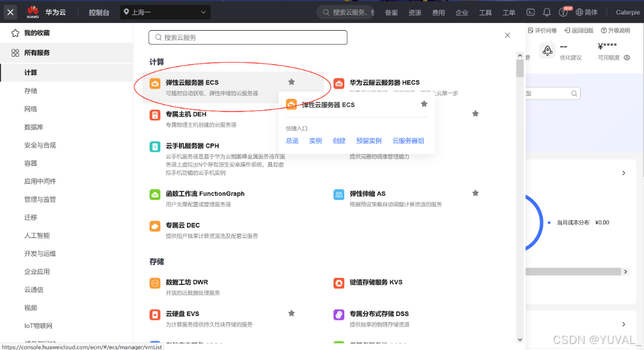Image resolution: width=644 pixels, height=350 pixels.
Task: Click the 数据工坊 DWR icon
Action: tap(155, 283)
